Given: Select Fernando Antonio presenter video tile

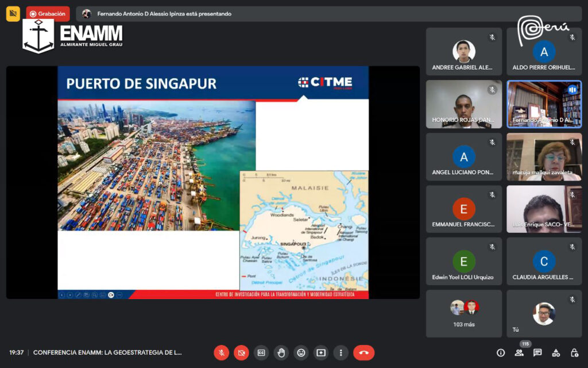Looking at the screenshot, I should [x=544, y=104].
